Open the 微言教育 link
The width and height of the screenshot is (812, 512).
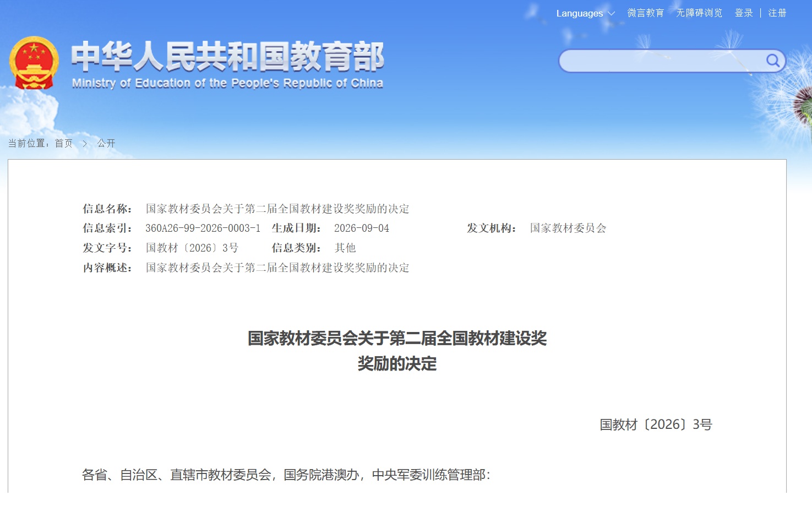646,13
